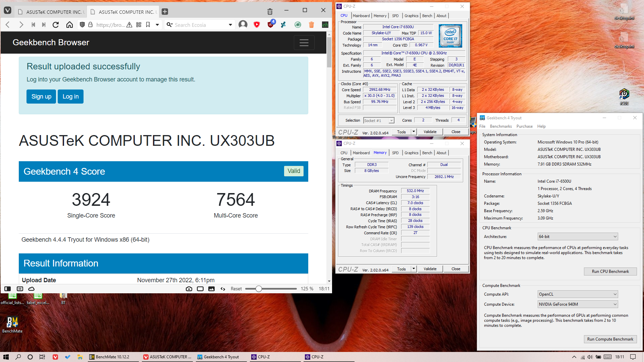Open page actions code icon
This screenshot has height=362, width=644.
point(223,289)
